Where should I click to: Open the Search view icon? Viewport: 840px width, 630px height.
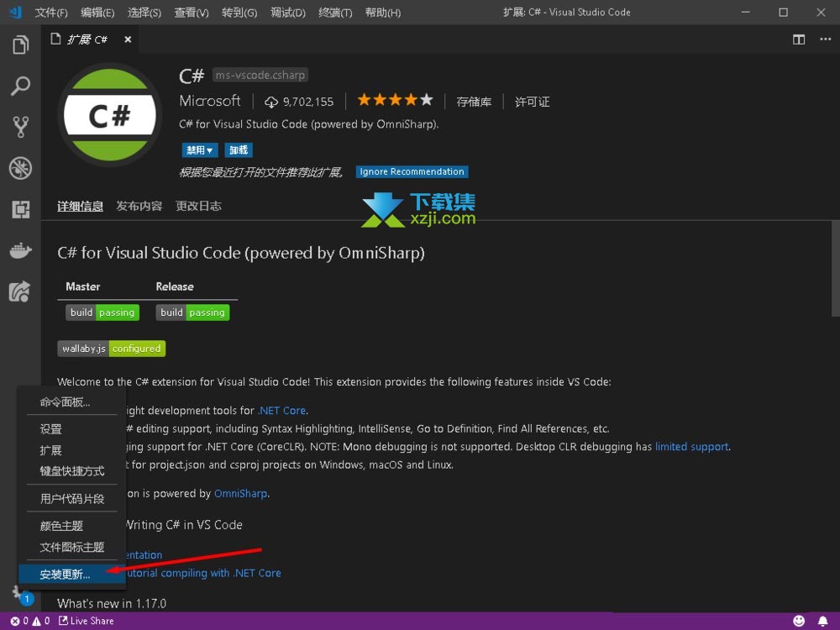tap(20, 86)
